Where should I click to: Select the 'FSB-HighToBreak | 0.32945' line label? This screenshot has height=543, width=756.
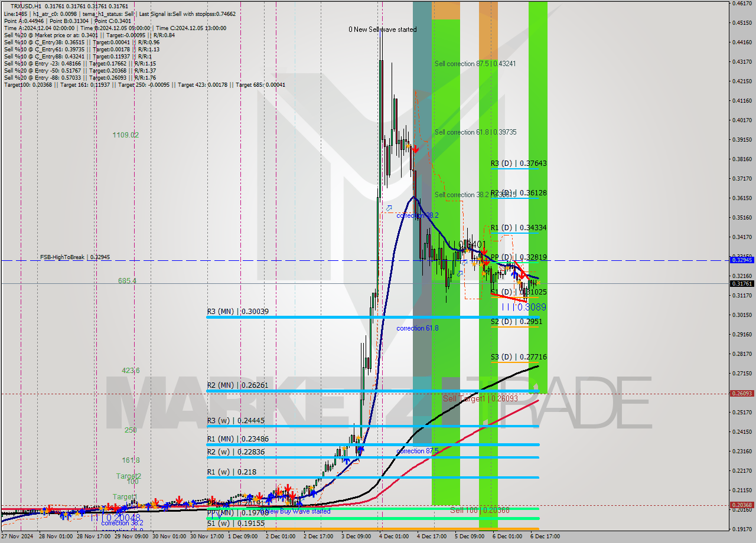(x=75, y=257)
